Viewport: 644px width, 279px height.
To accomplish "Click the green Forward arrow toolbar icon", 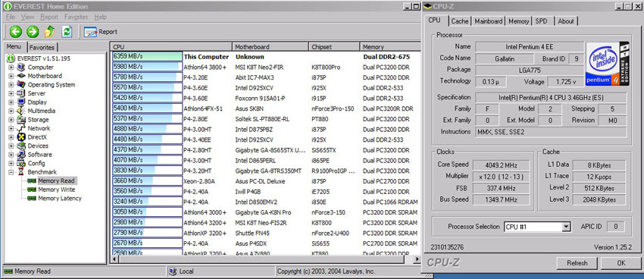I will click(x=33, y=31).
